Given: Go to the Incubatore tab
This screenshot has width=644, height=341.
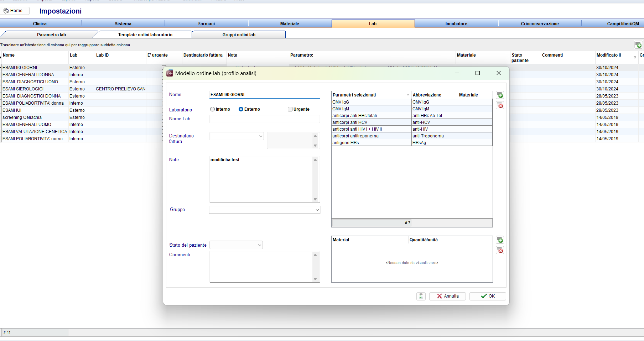Looking at the screenshot, I should 456,24.
